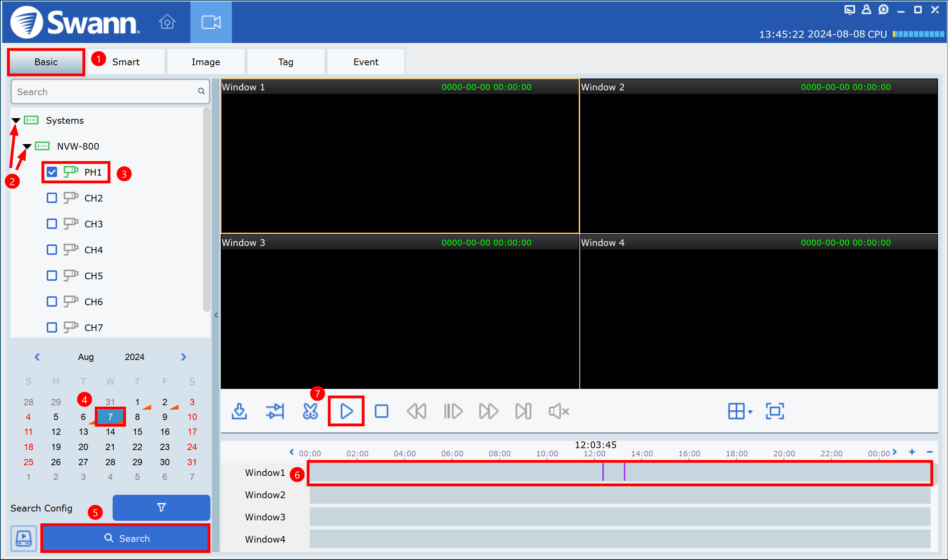Click the scissors clip icon
948x560 pixels.
tap(310, 411)
